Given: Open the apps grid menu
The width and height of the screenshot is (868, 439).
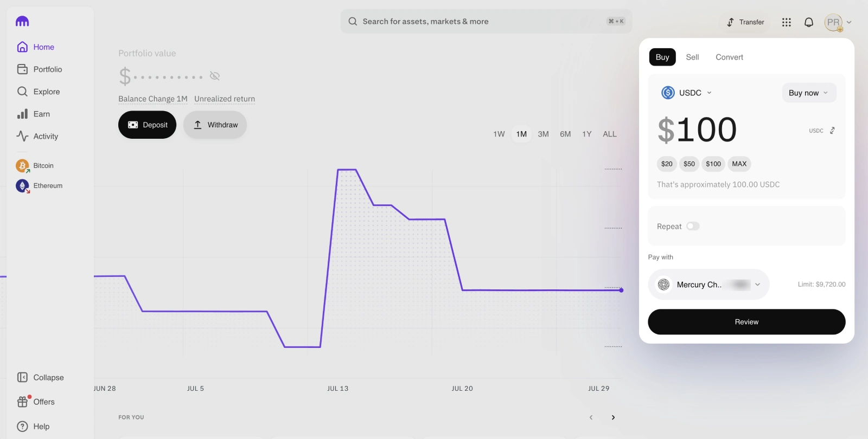Looking at the screenshot, I should coord(787,22).
